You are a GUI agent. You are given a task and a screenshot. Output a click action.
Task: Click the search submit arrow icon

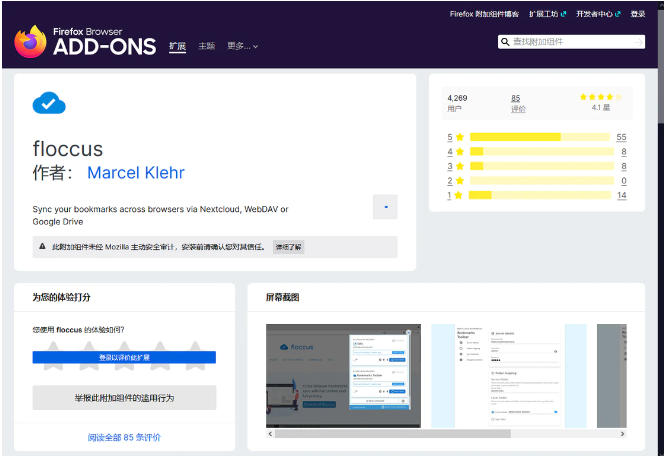(x=638, y=41)
